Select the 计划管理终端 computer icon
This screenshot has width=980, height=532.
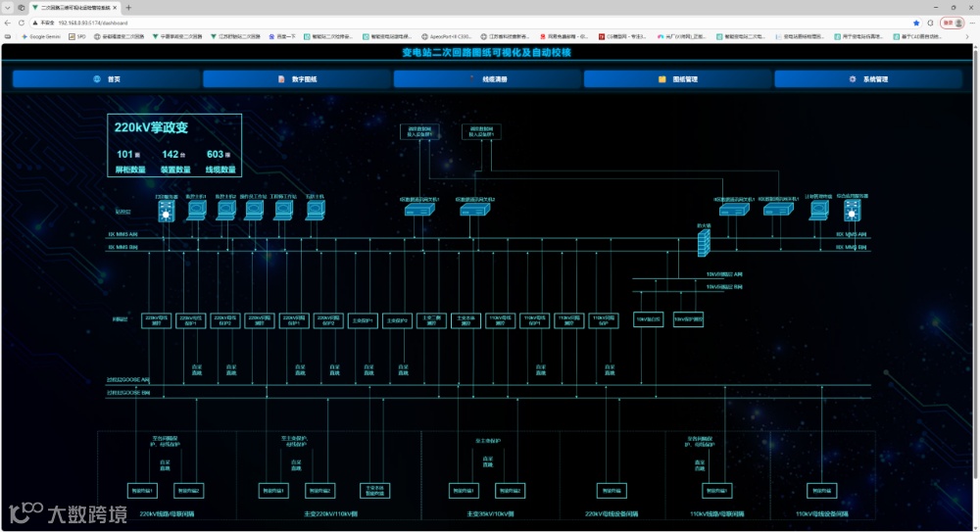point(818,210)
